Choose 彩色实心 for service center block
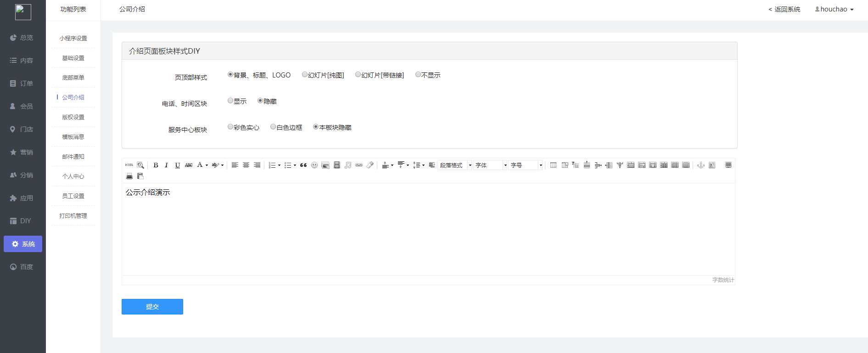This screenshot has height=353, width=868. point(230,127)
